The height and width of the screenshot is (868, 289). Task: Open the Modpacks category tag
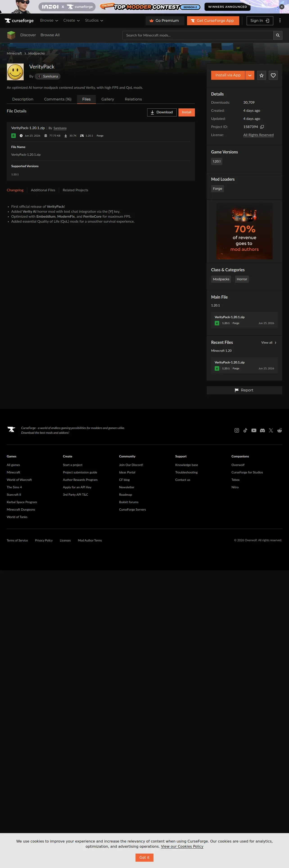pyautogui.click(x=221, y=279)
